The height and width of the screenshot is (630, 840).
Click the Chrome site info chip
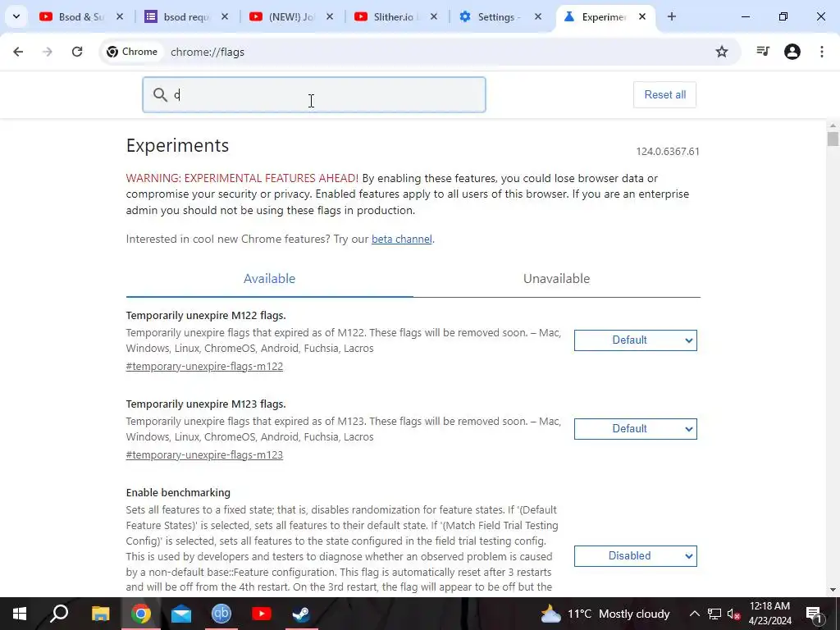(x=132, y=52)
